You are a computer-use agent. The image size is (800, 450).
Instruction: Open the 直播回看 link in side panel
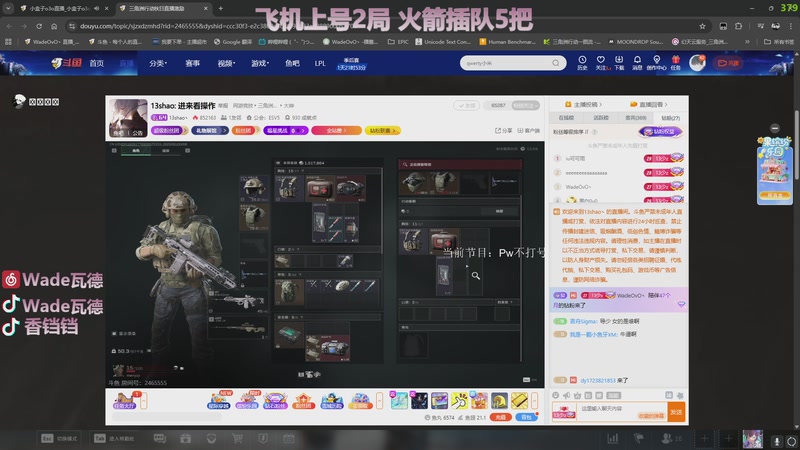pyautogui.click(x=648, y=104)
